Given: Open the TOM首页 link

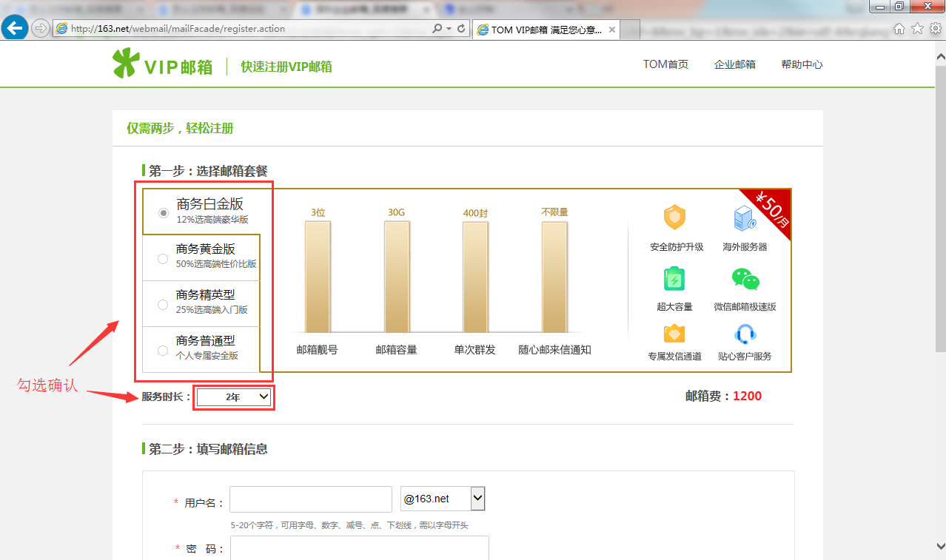Looking at the screenshot, I should point(665,64).
